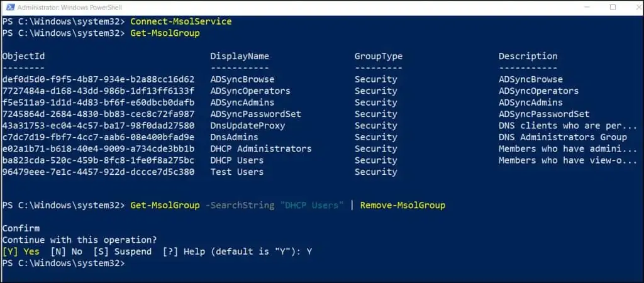The image size is (644, 283).
Task: Click Test Users display name
Action: 236,172
